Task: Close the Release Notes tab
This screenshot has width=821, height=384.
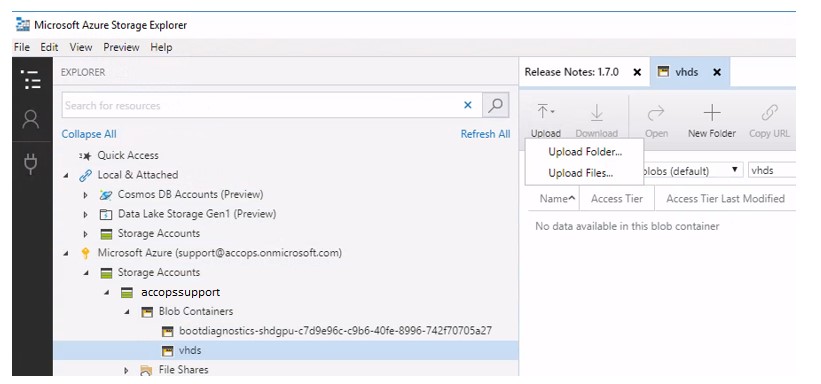Action: click(x=637, y=72)
